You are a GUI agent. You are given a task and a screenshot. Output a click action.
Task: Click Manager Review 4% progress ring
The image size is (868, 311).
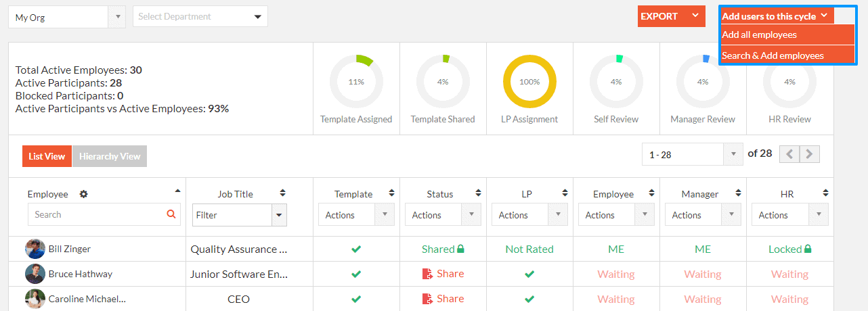[703, 82]
